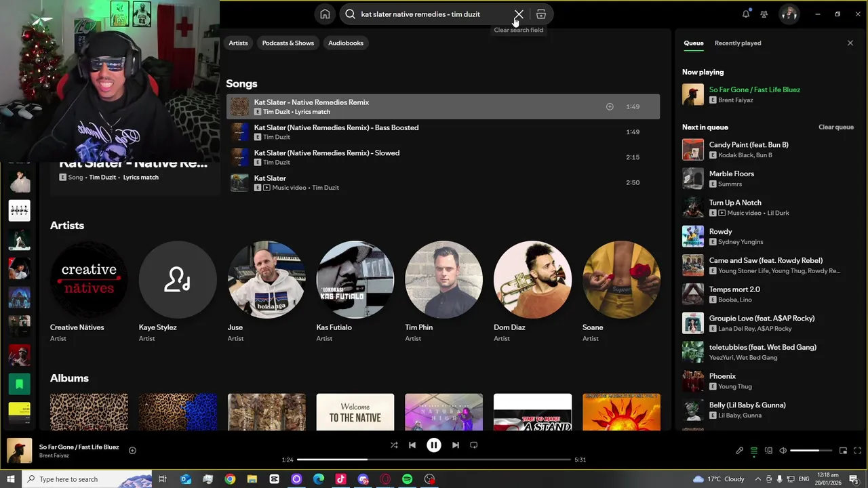The height and width of the screenshot is (488, 868).
Task: Go to Spotify Home via house icon
Action: click(325, 14)
